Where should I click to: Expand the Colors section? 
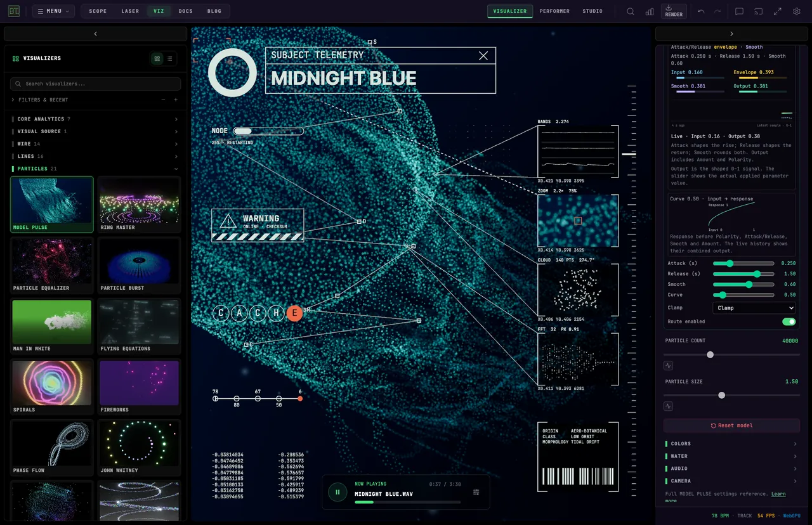[731, 444]
